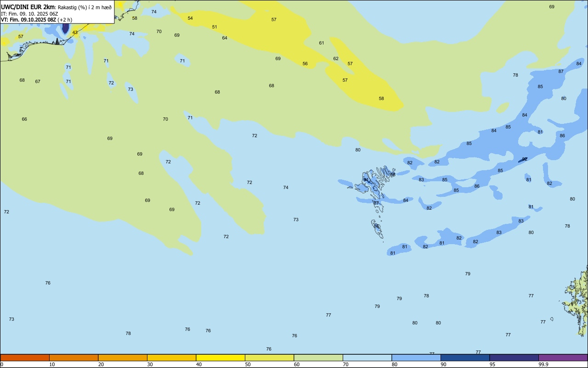588x368 pixels.
Task: Click the 10–20 orange legend swatch
Action: pyautogui.click(x=73, y=357)
